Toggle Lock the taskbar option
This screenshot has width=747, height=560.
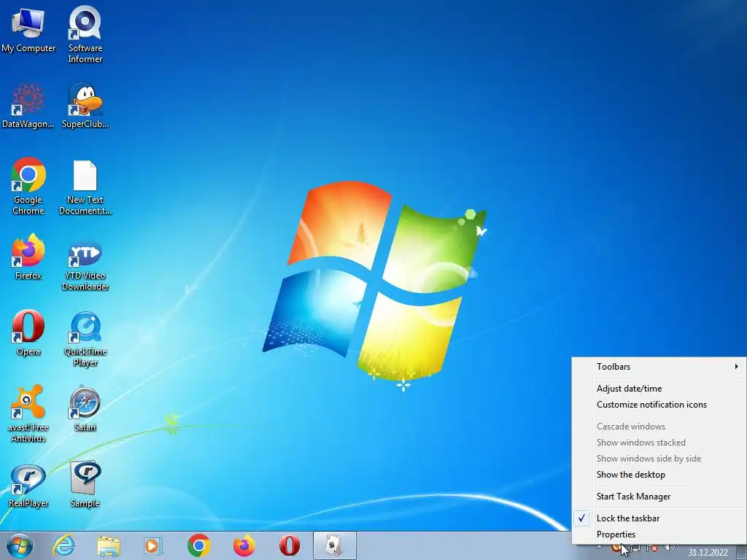pos(659,518)
